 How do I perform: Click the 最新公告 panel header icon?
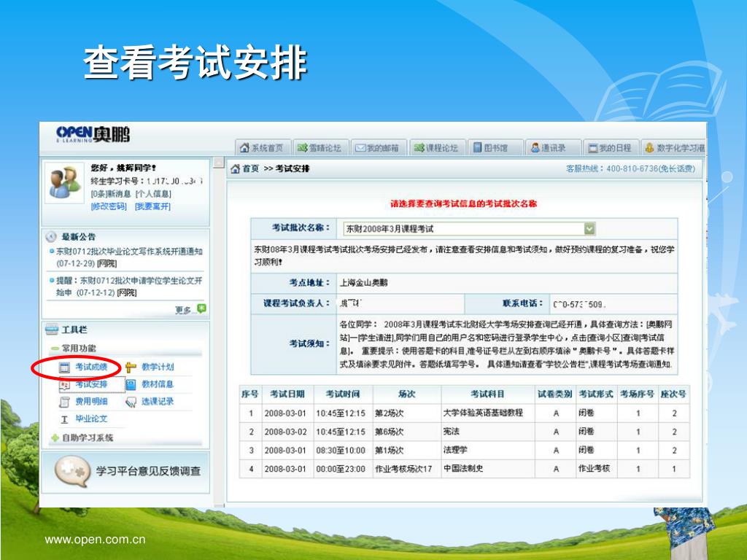tap(50, 237)
